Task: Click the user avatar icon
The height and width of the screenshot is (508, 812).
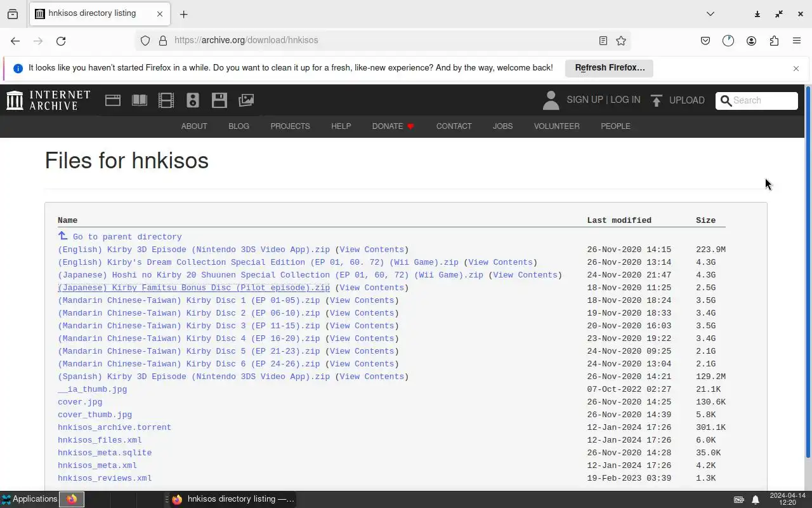Action: coord(551,100)
